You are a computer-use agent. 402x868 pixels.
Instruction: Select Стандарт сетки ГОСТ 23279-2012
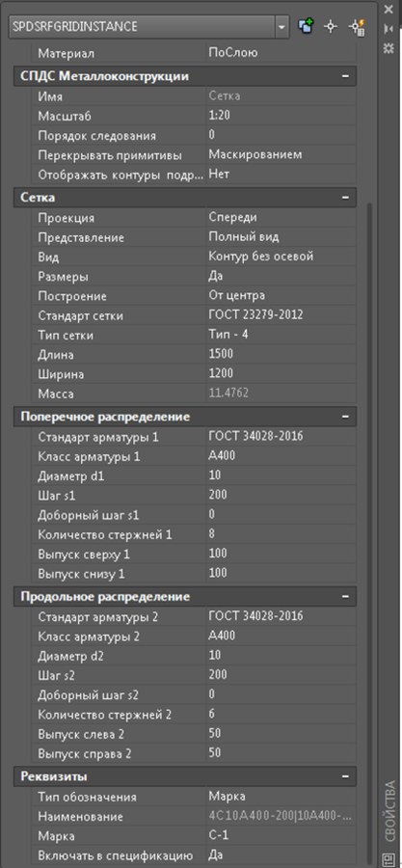281,315
